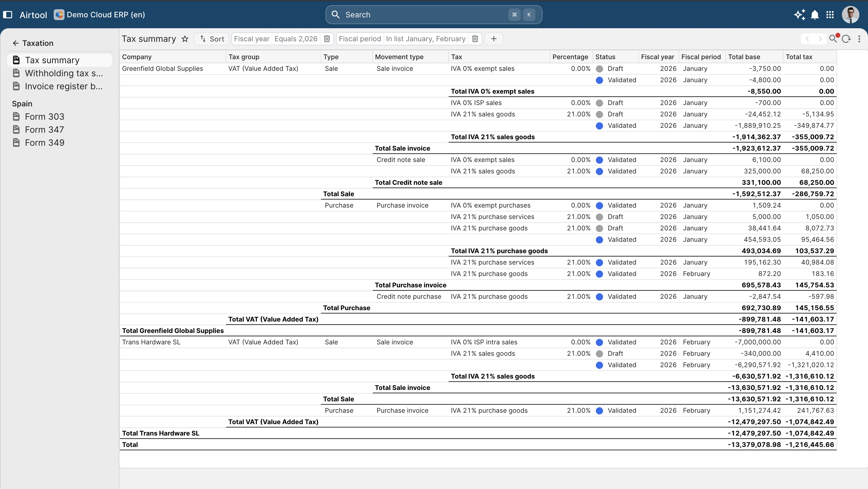Go to previous page arrow
Screen dimensions: 868x489
(807, 39)
